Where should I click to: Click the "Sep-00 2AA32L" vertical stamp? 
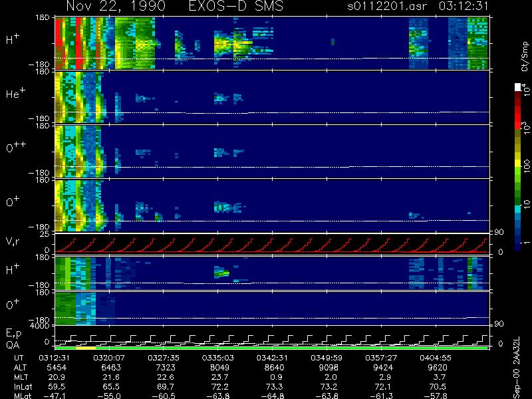tap(517, 368)
